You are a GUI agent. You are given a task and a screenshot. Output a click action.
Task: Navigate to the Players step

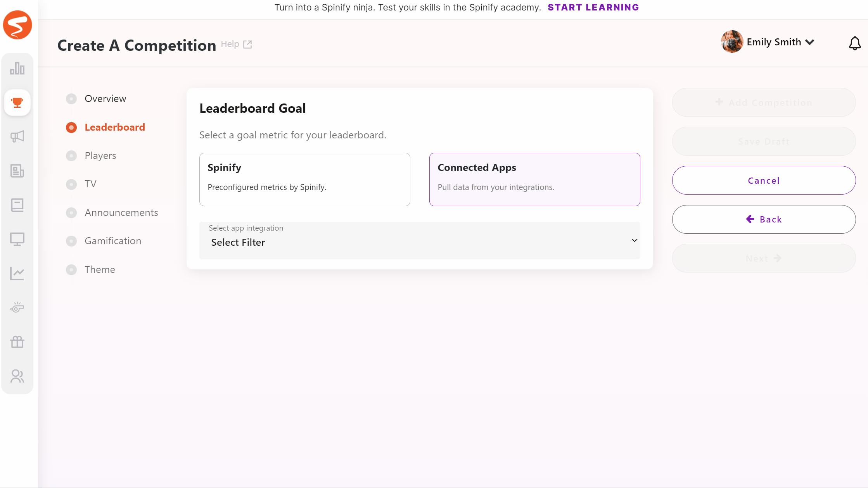tap(100, 155)
